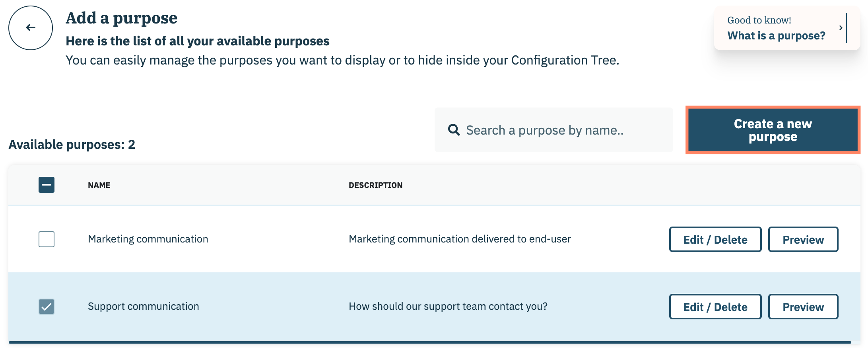
Task: Click 'Create a new purpose' button
Action: coord(773,130)
